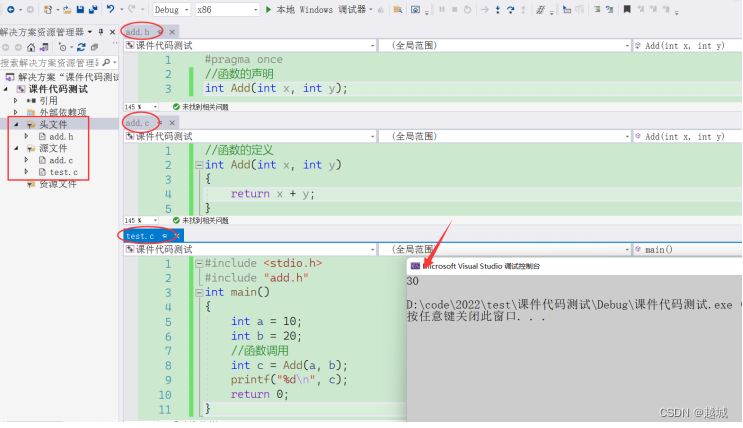Click the Solution Explorer collapse all icon
The height and width of the screenshot is (428, 743).
pos(94,47)
